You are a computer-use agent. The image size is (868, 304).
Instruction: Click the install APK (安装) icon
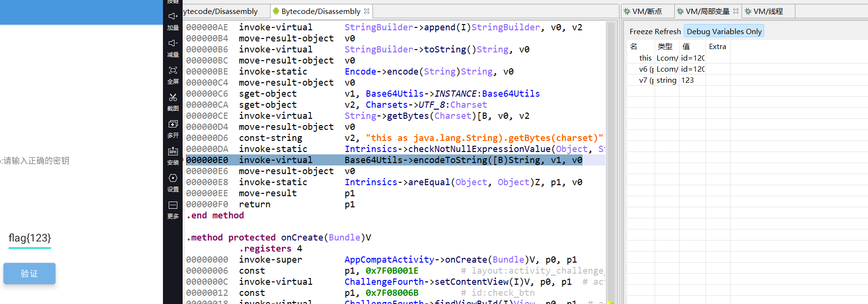coord(173,151)
